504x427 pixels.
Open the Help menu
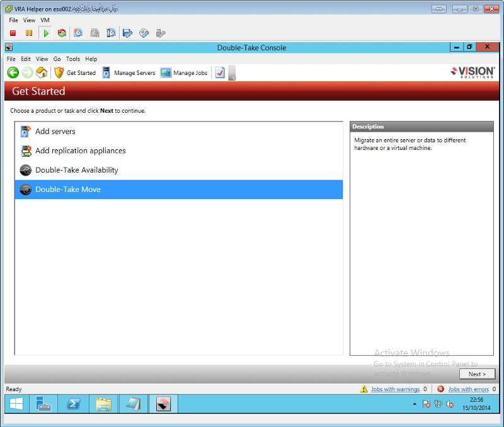[91, 59]
